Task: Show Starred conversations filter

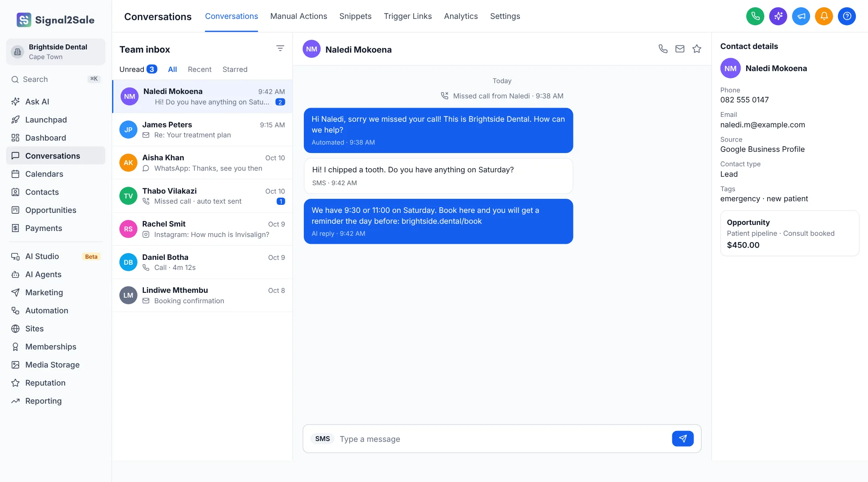Action: click(x=235, y=69)
